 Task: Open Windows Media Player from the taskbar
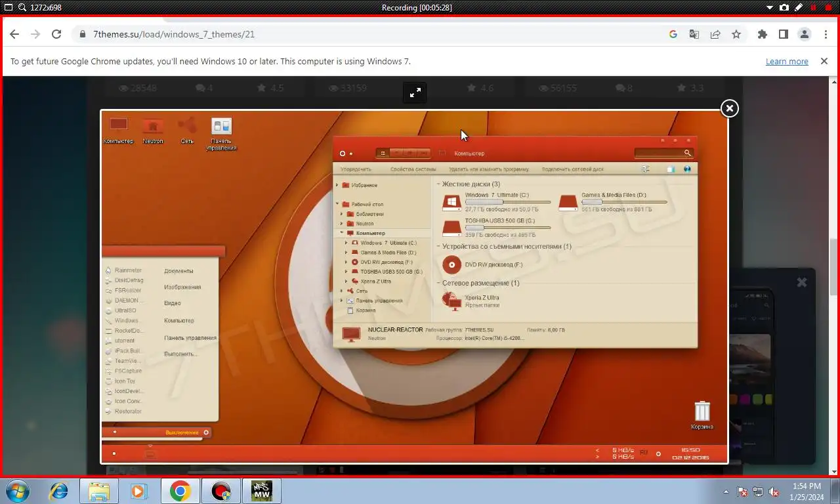point(138,491)
